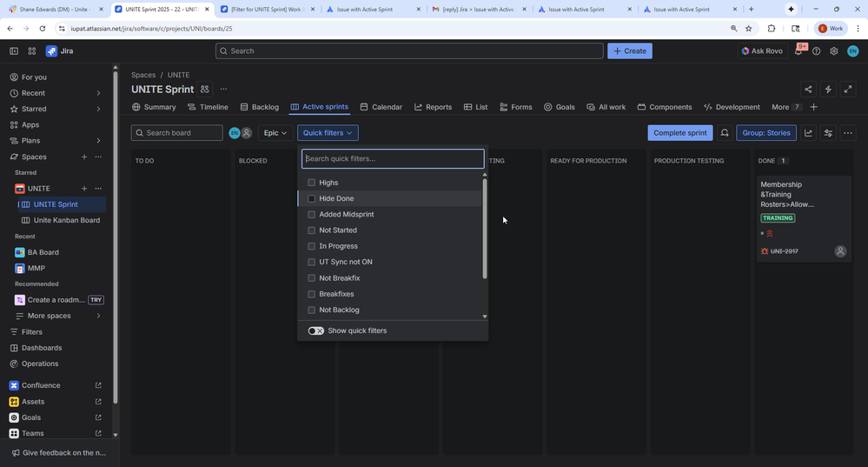Open the automation lightning bolt icon
The width and height of the screenshot is (868, 467).
[x=828, y=90]
